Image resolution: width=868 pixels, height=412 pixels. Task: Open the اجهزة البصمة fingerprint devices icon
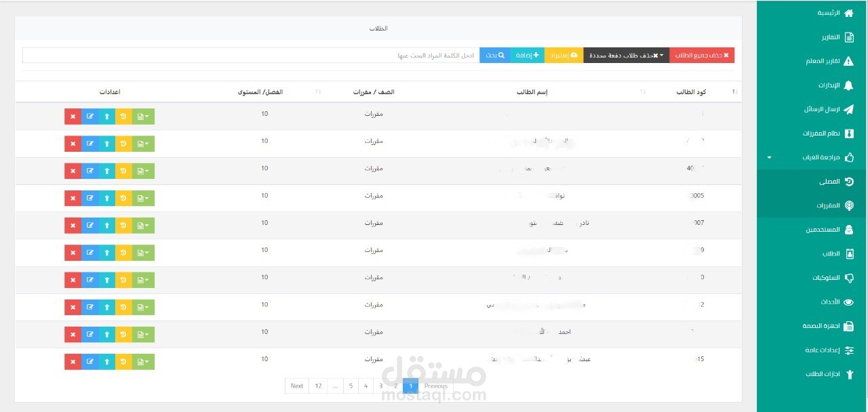click(848, 326)
